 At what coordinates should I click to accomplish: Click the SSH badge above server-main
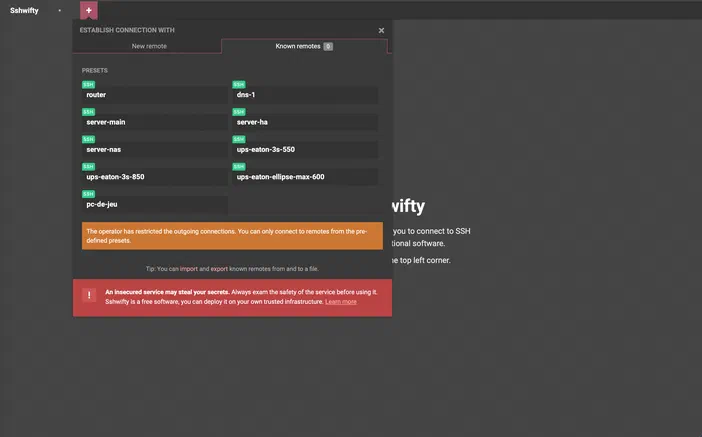[x=88, y=111]
